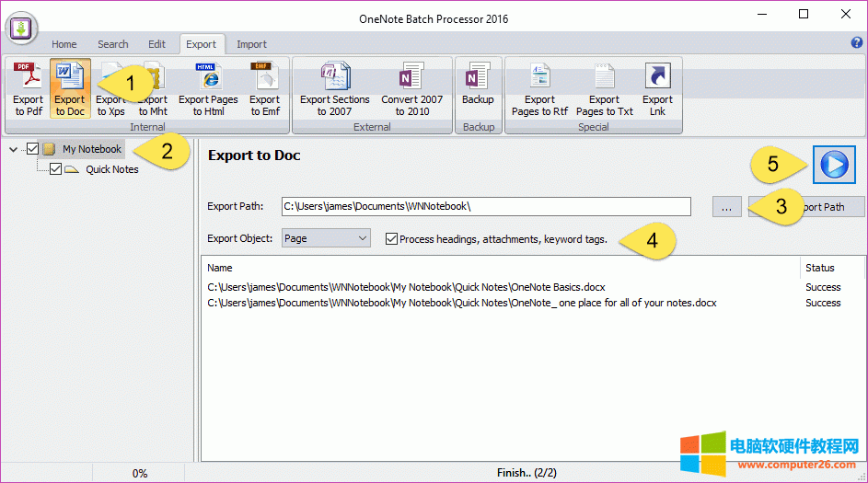
Task: Switch to the Import tab
Action: (x=251, y=44)
